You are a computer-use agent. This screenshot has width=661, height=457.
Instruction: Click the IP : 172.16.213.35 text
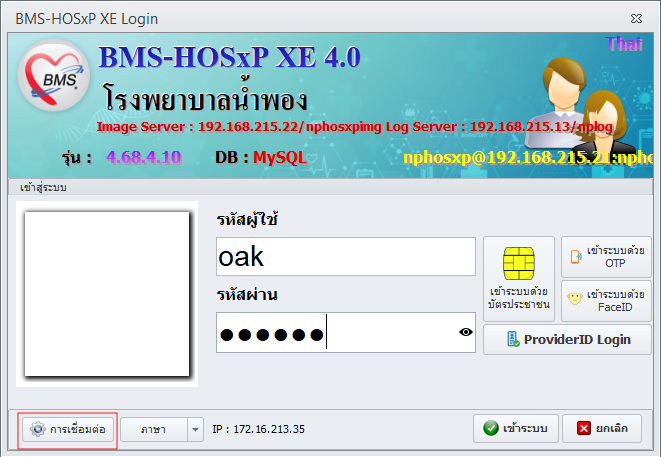click(x=258, y=429)
